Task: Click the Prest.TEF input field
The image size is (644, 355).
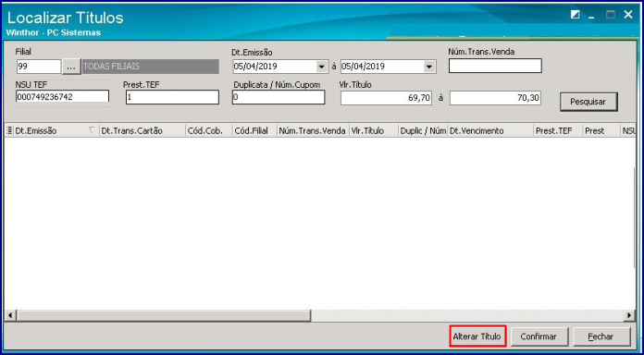Action: coord(172,97)
